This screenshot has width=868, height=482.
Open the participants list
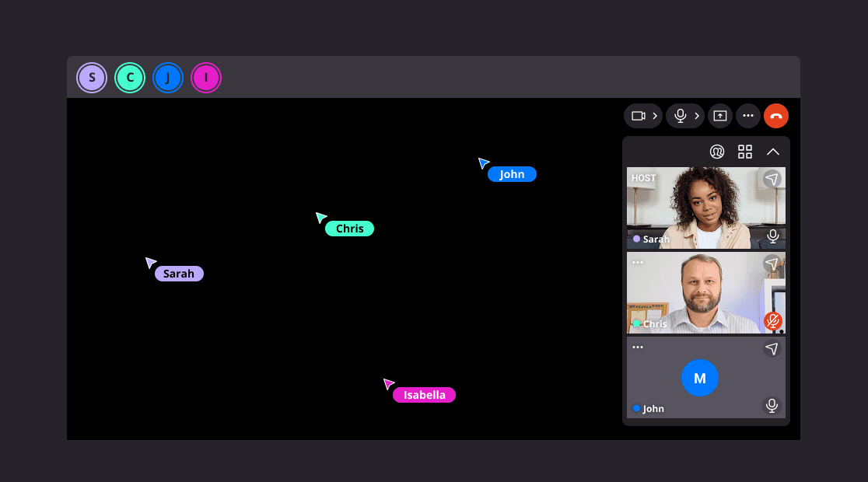(x=716, y=152)
